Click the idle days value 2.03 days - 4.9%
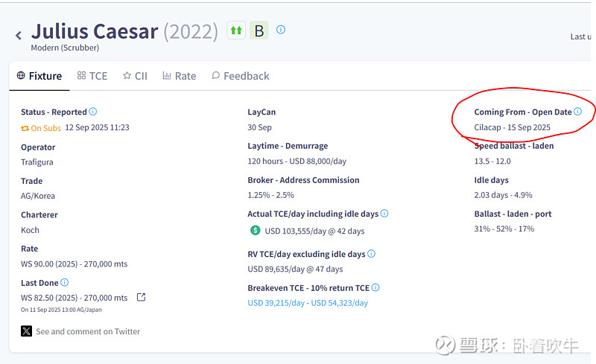 tap(503, 195)
